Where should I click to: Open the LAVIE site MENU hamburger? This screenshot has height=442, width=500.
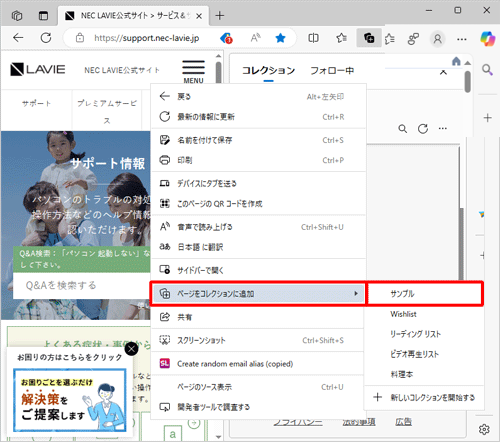pos(193,71)
